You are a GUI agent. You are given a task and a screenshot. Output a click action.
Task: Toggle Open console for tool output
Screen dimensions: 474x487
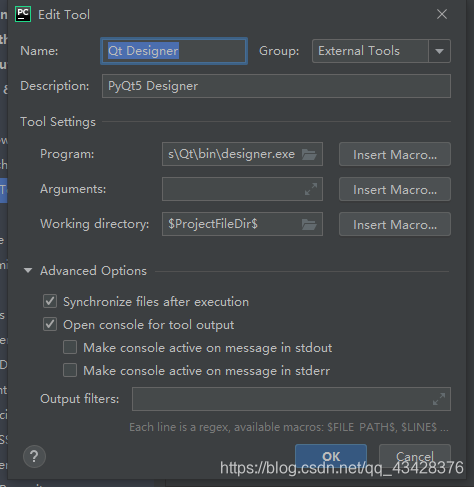(x=50, y=324)
